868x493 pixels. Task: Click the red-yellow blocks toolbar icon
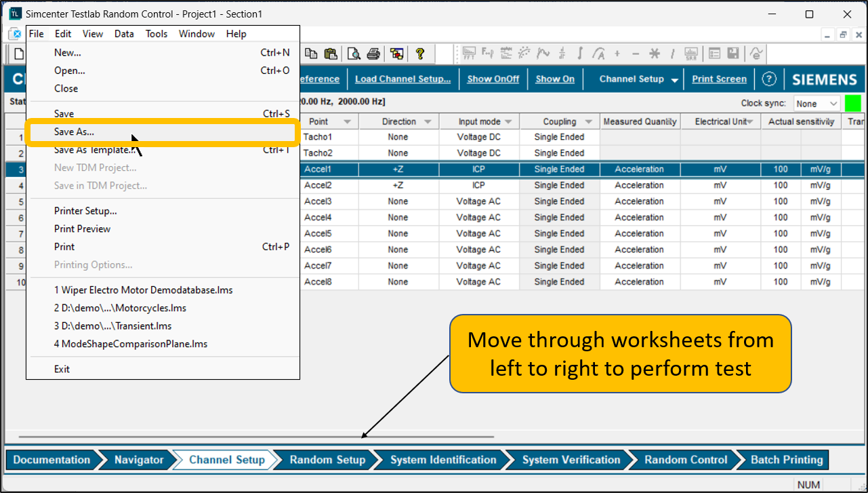pos(397,54)
